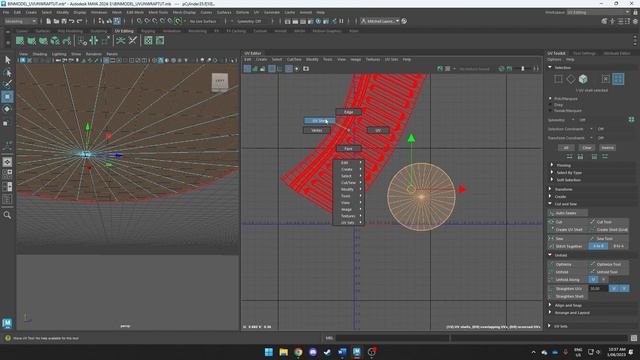Click the Windows Start button on taskbar
Viewport: 640px width, 360px height.
pos(269,352)
